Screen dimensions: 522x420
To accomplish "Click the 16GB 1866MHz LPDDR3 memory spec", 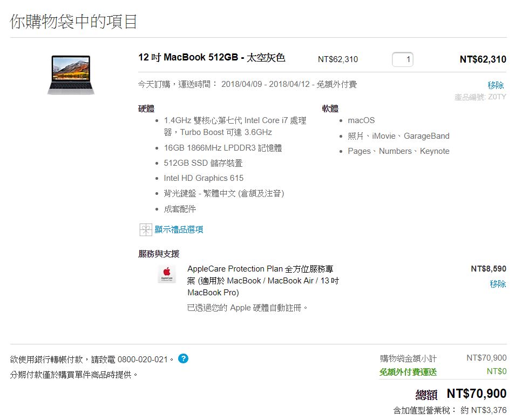I will tap(223, 148).
